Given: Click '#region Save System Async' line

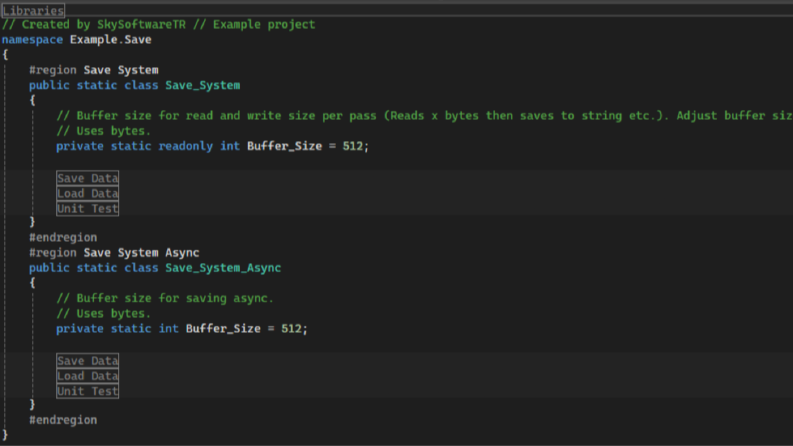Looking at the screenshot, I should coord(114,252).
